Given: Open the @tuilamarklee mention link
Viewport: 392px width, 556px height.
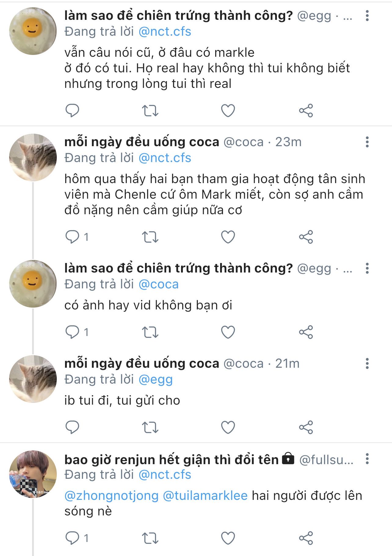Looking at the screenshot, I should (x=205, y=496).
